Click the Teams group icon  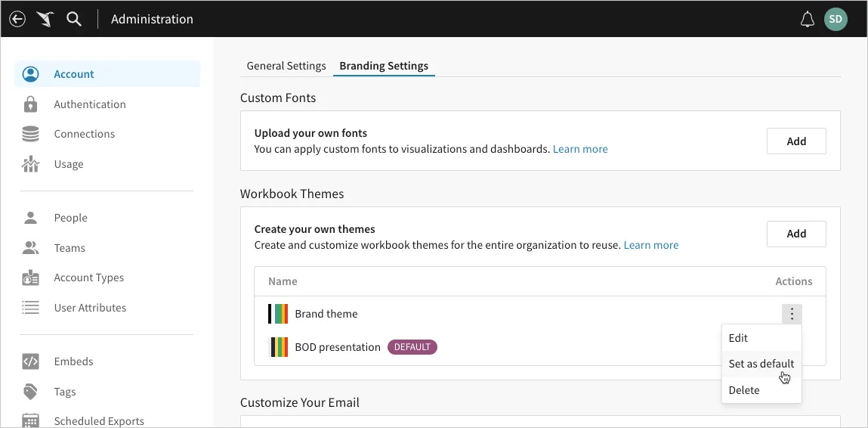[x=30, y=248]
